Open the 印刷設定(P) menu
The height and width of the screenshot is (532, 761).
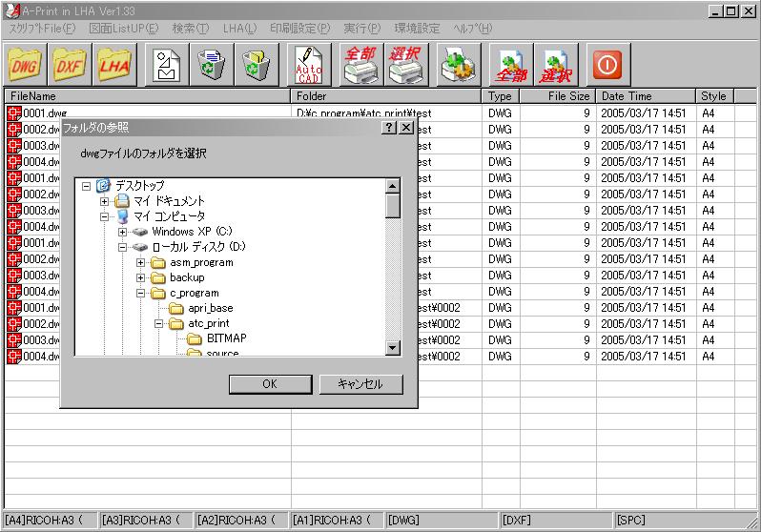tap(298, 29)
